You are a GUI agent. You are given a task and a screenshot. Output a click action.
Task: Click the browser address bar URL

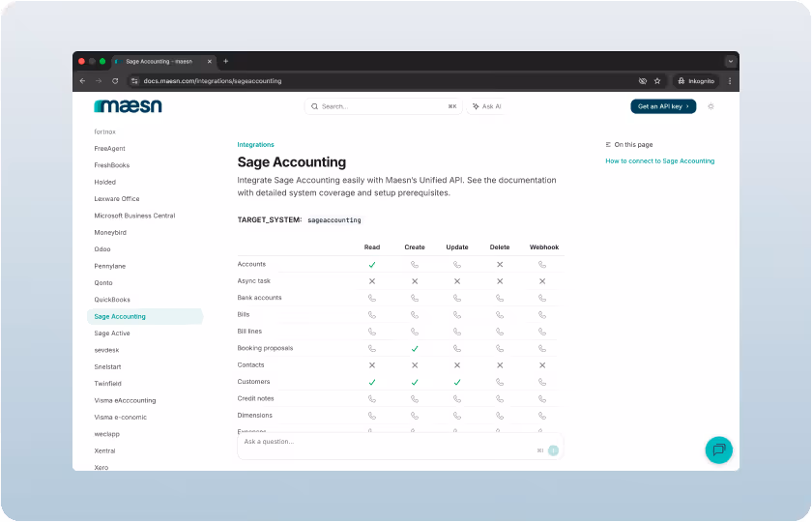213,81
